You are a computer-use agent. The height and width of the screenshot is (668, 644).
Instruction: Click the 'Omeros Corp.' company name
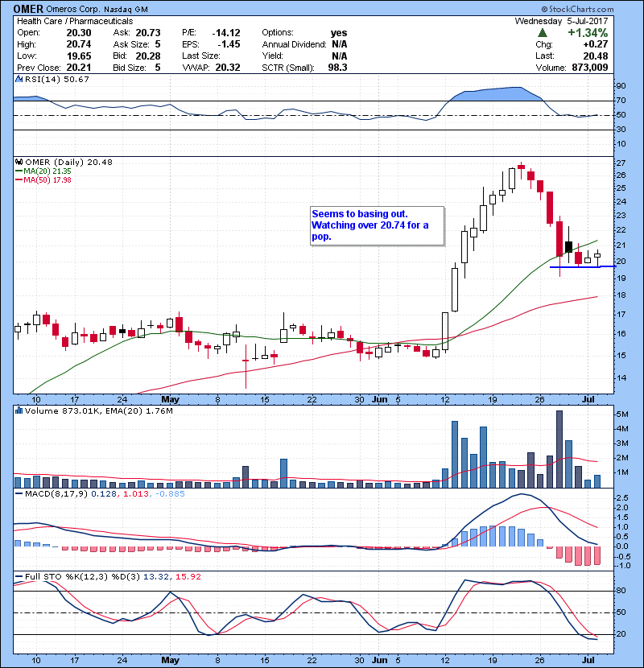[x=73, y=10]
